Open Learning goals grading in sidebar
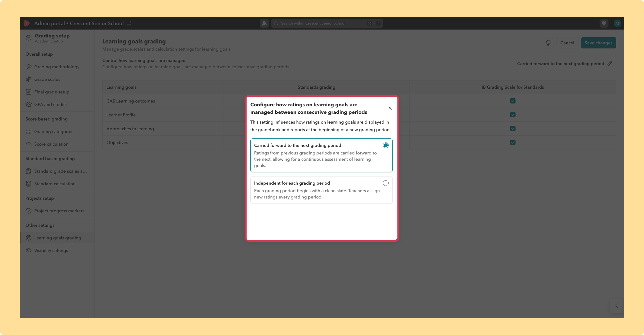644x335 pixels. [57, 238]
